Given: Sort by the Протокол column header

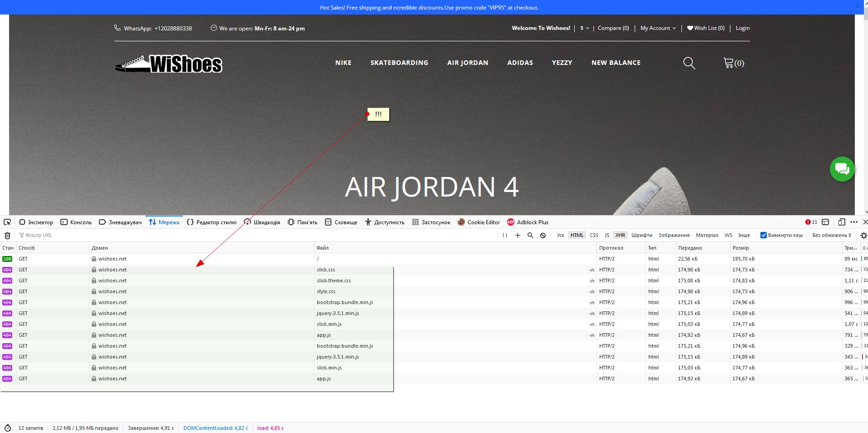Looking at the screenshot, I should [x=621, y=248].
